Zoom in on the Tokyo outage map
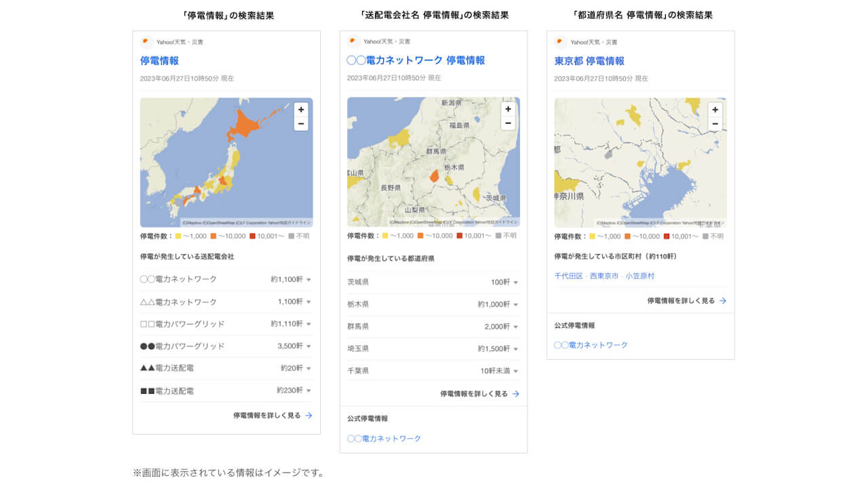This screenshot has width=868, height=488. (715, 109)
